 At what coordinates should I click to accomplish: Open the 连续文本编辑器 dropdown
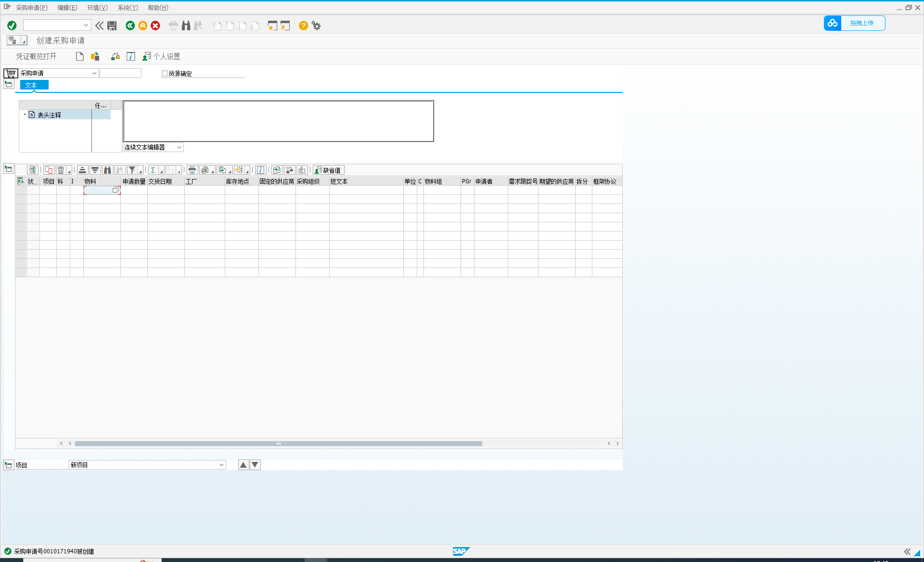click(x=179, y=147)
